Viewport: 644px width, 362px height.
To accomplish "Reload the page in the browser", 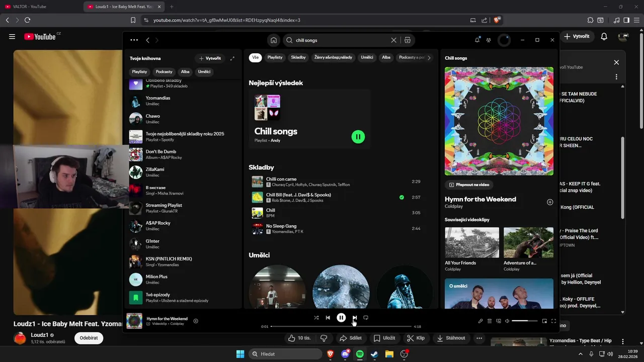I will point(27,20).
